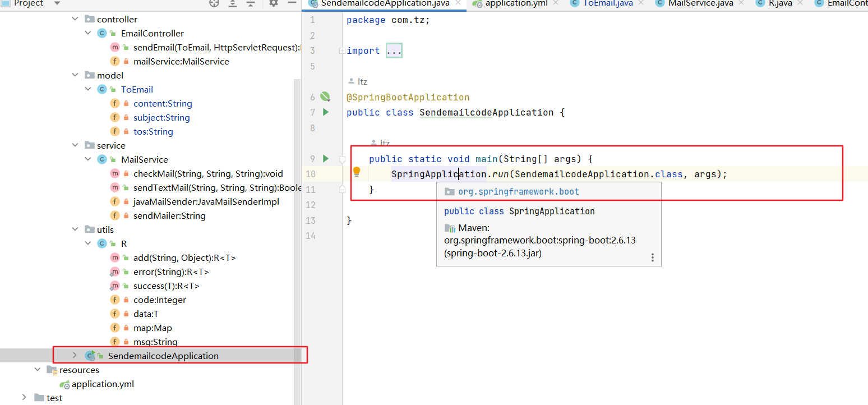
Task: Click the package folder icon next to org.springframework.boot
Action: click(x=450, y=191)
